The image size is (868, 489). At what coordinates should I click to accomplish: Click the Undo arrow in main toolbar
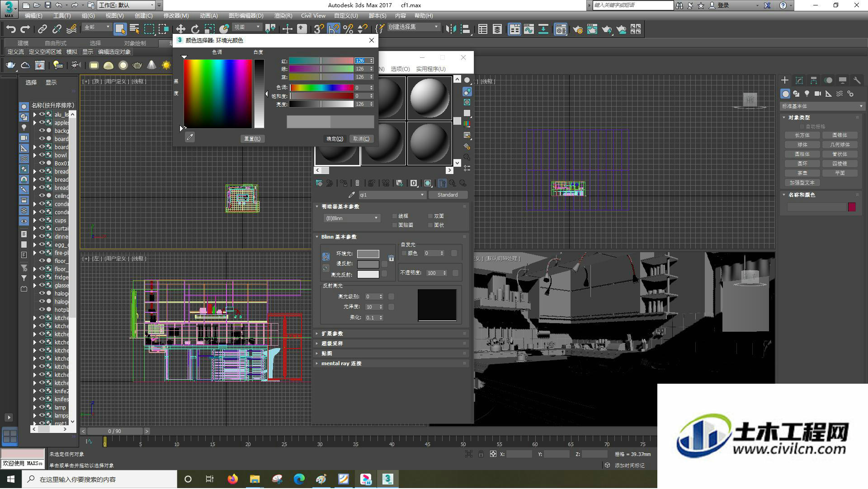tap(11, 29)
